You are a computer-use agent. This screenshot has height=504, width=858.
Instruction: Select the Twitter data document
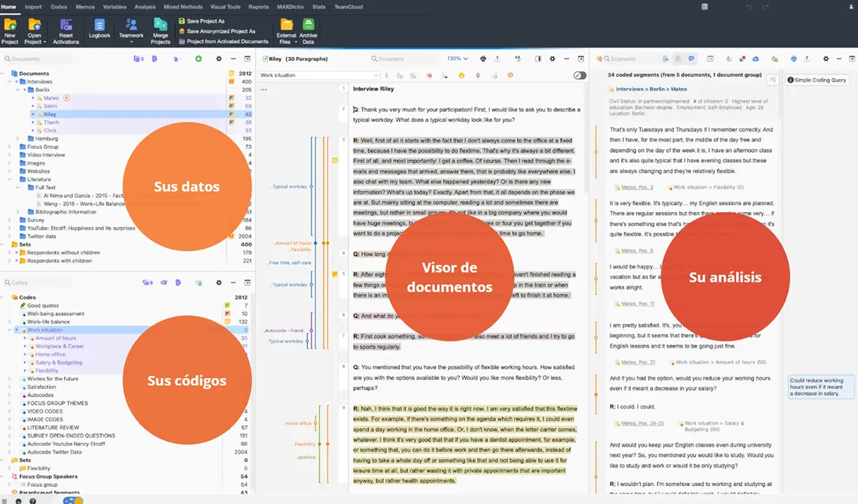pyautogui.click(x=41, y=237)
